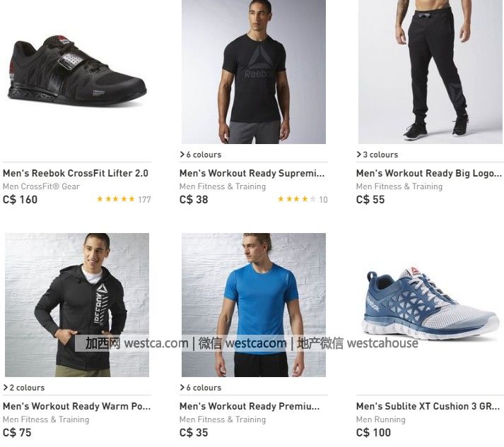Open Men's Workout Ready Supremium product title
The width and height of the screenshot is (504, 447).
point(252,173)
